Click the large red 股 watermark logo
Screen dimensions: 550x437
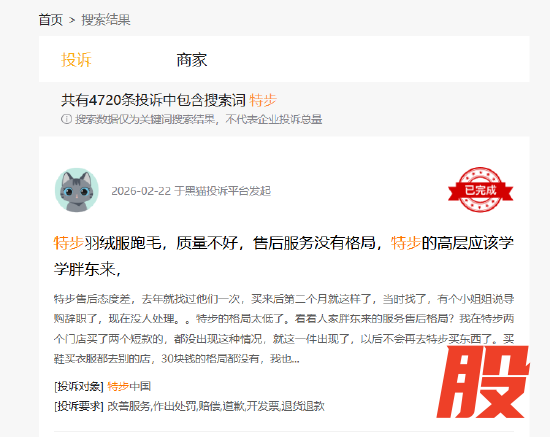point(483,382)
